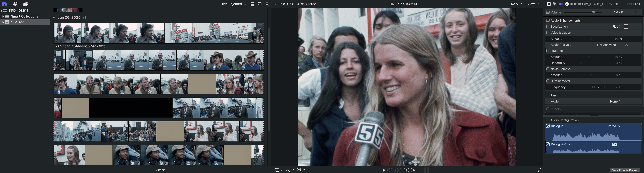This screenshot has width=644, height=173.
Task: Select the 50 Hz radio button
Action: [x=594, y=87]
